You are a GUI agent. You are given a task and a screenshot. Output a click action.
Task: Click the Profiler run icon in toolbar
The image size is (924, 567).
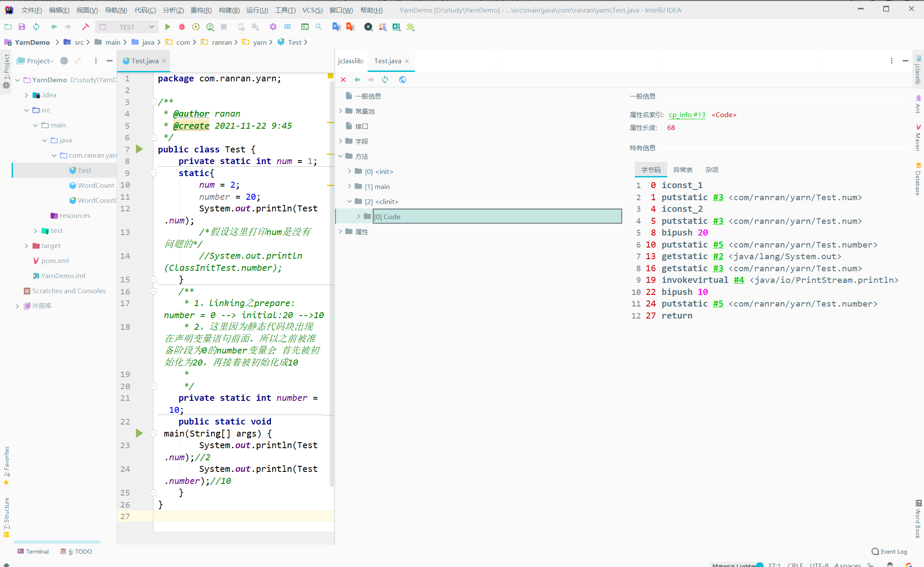pos(210,27)
